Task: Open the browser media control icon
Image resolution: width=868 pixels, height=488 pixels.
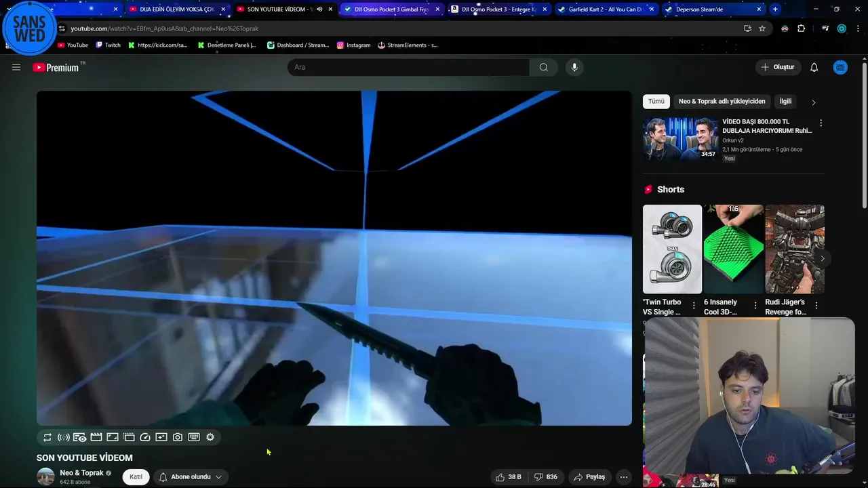Action: pyautogui.click(x=825, y=28)
